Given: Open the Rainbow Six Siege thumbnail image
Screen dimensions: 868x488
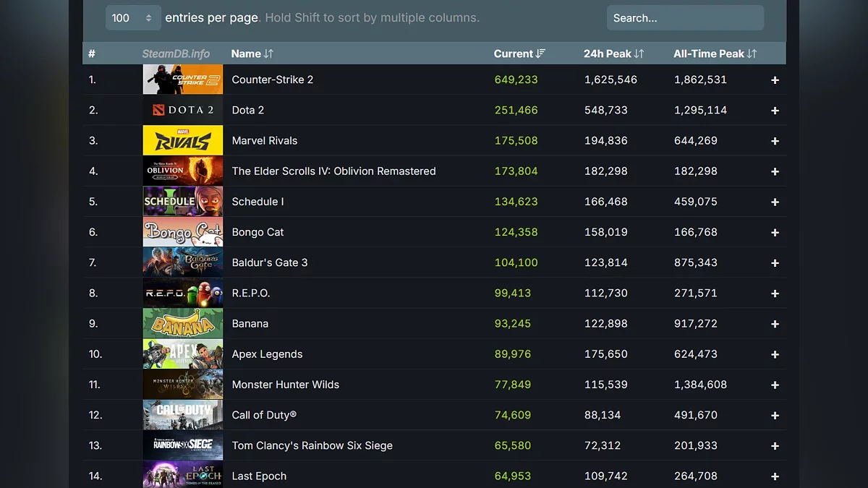Looking at the screenshot, I should point(183,445).
